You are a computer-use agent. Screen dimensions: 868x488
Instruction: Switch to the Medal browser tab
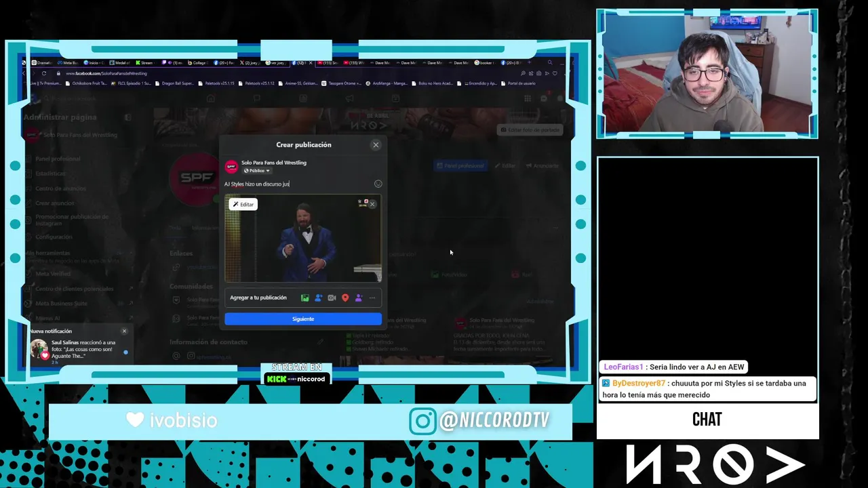click(120, 63)
